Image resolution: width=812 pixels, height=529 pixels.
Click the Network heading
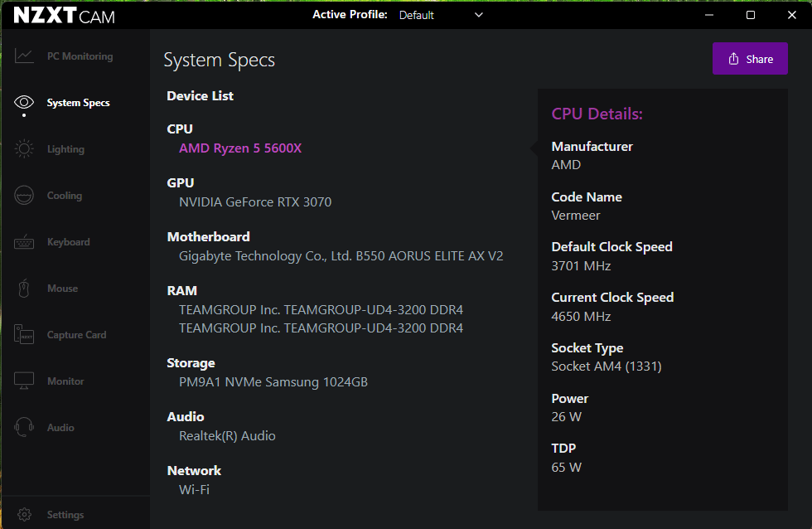194,470
